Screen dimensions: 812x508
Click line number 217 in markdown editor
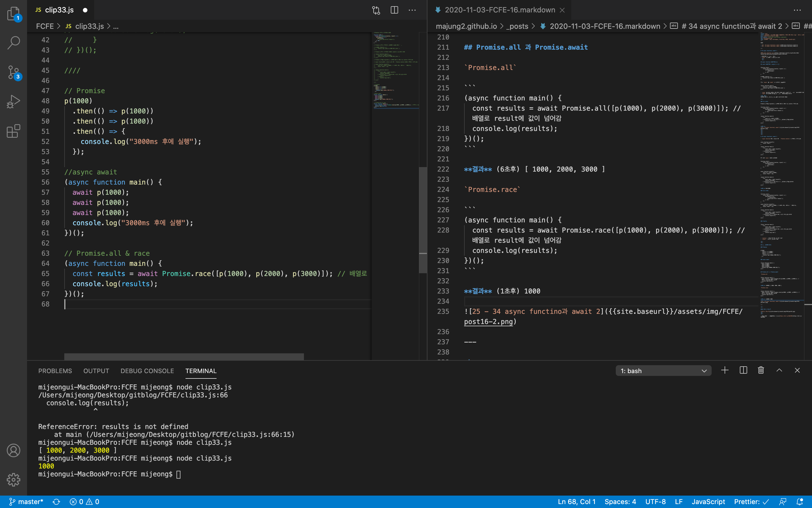(x=443, y=108)
